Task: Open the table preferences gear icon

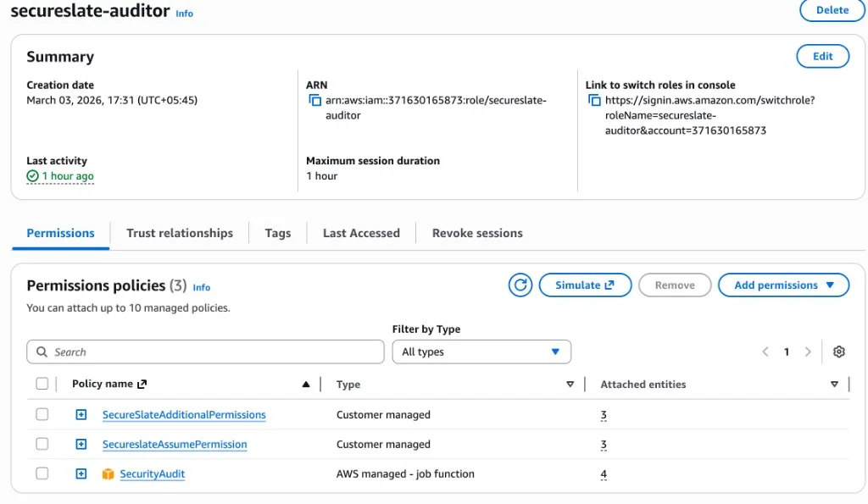Action: (x=838, y=352)
